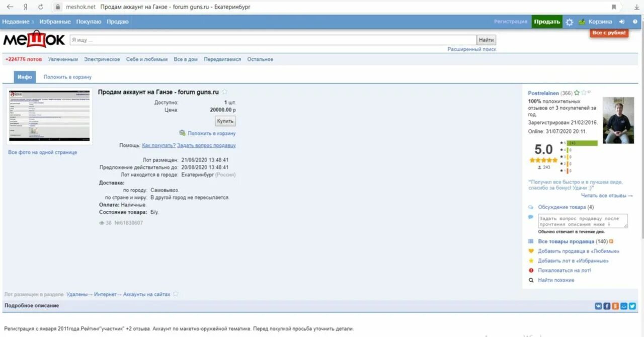
Task: Click Читать все отзывы link
Action: click(607, 196)
